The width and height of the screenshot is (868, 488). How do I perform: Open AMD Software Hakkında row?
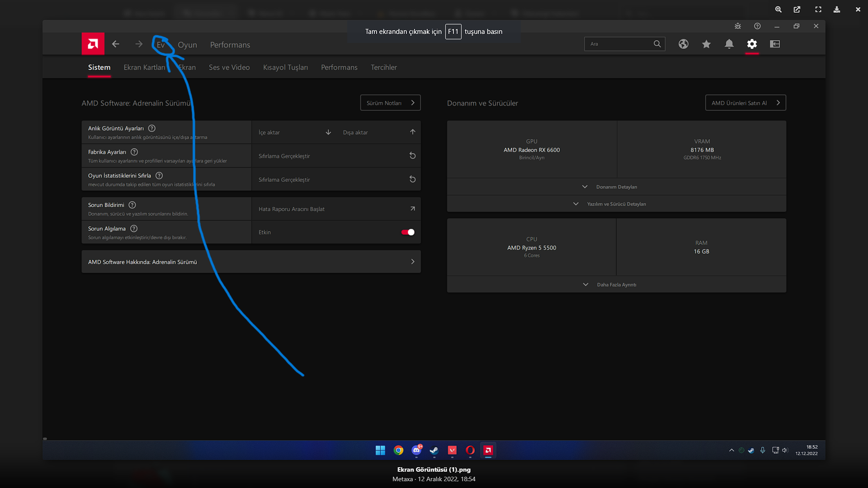pos(251,262)
